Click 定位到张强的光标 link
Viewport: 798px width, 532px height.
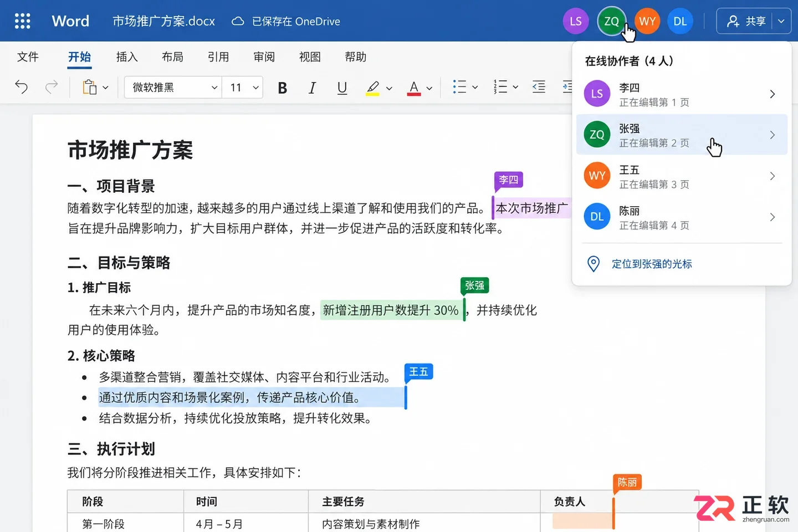tap(652, 264)
